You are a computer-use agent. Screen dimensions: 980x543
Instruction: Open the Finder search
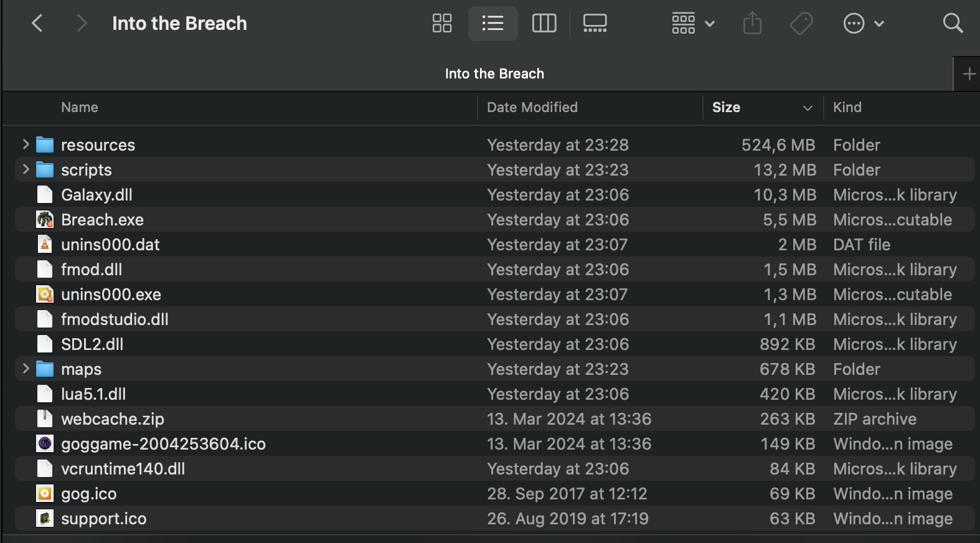953,24
